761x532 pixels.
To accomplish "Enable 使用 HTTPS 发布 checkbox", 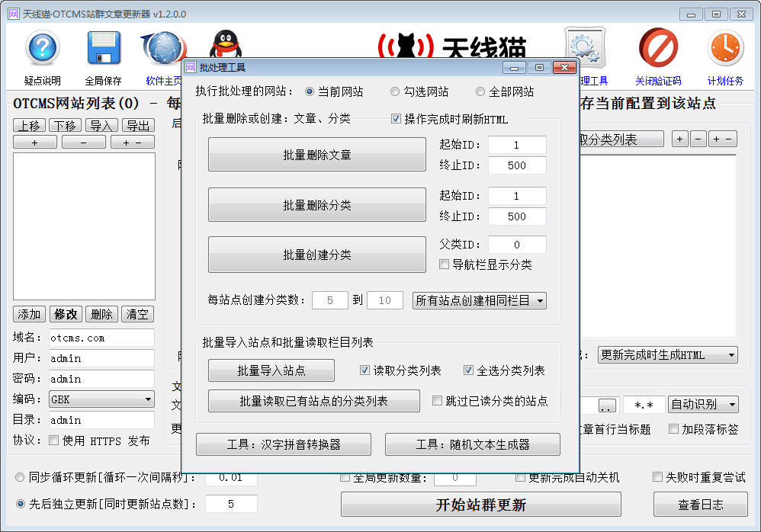I will coord(54,441).
